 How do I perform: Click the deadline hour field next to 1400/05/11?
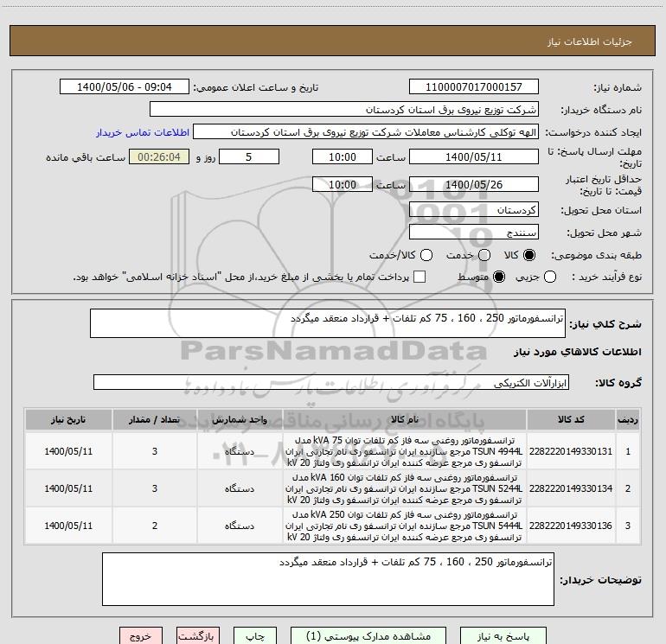pos(343,156)
